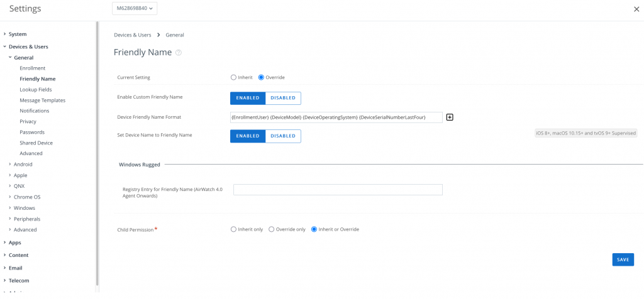
Task: Expand the Android settings node
Action: (23, 165)
